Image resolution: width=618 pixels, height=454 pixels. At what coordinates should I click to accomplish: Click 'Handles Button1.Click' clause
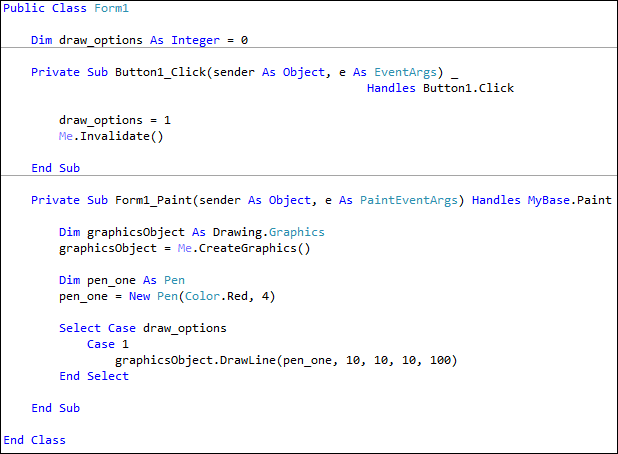[440, 88]
